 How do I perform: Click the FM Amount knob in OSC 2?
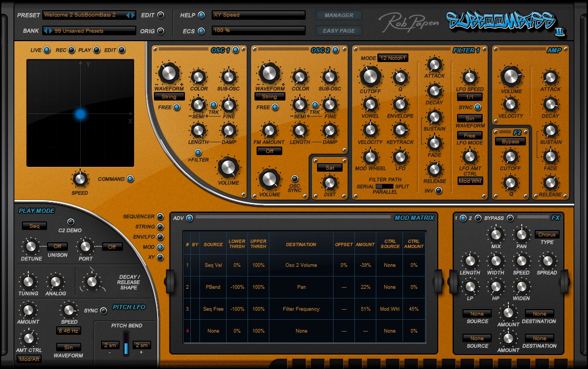pyautogui.click(x=270, y=130)
